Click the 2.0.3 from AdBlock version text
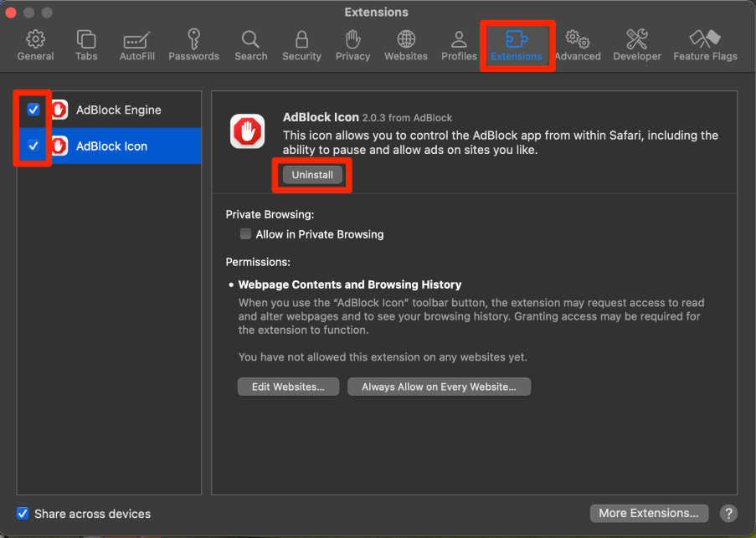Screen dimensions: 756x538 coord(407,117)
